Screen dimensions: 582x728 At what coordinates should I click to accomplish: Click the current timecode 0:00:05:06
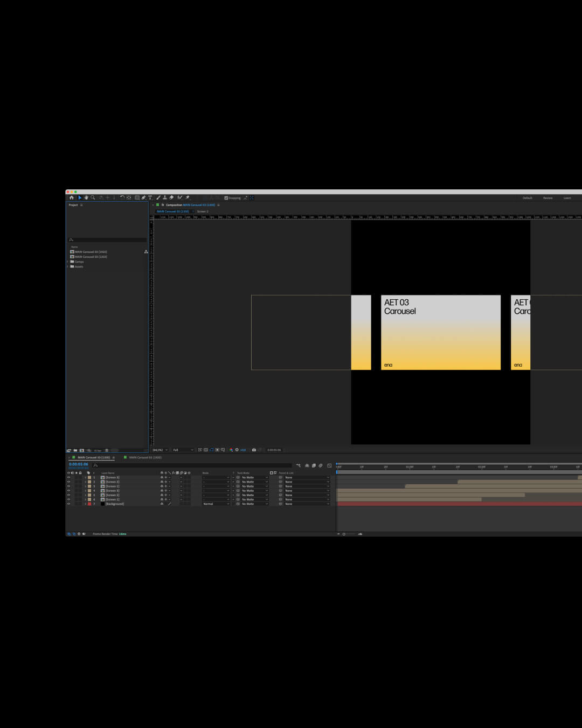pyautogui.click(x=79, y=464)
